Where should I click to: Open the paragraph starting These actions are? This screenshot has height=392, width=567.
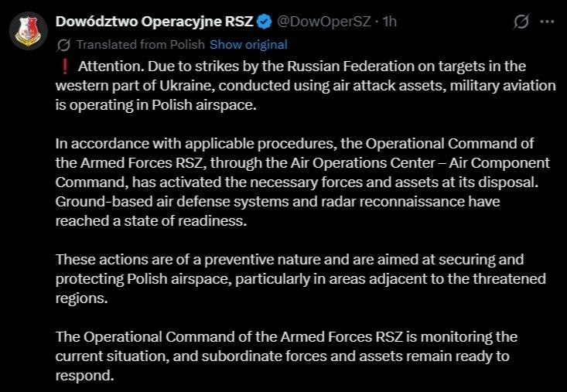(300, 279)
